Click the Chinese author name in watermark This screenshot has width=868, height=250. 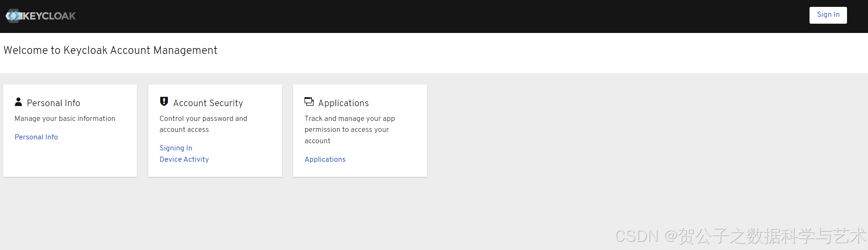pyautogui.click(x=771, y=236)
